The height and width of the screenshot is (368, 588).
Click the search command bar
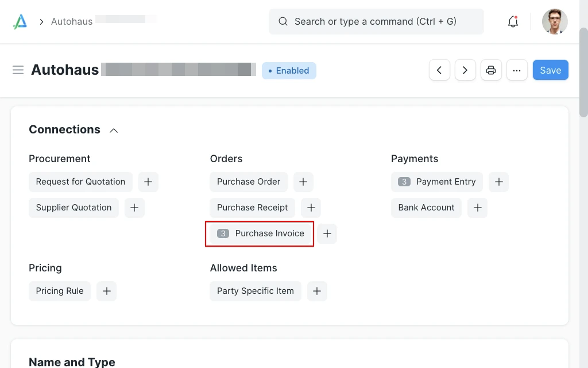[x=376, y=22]
